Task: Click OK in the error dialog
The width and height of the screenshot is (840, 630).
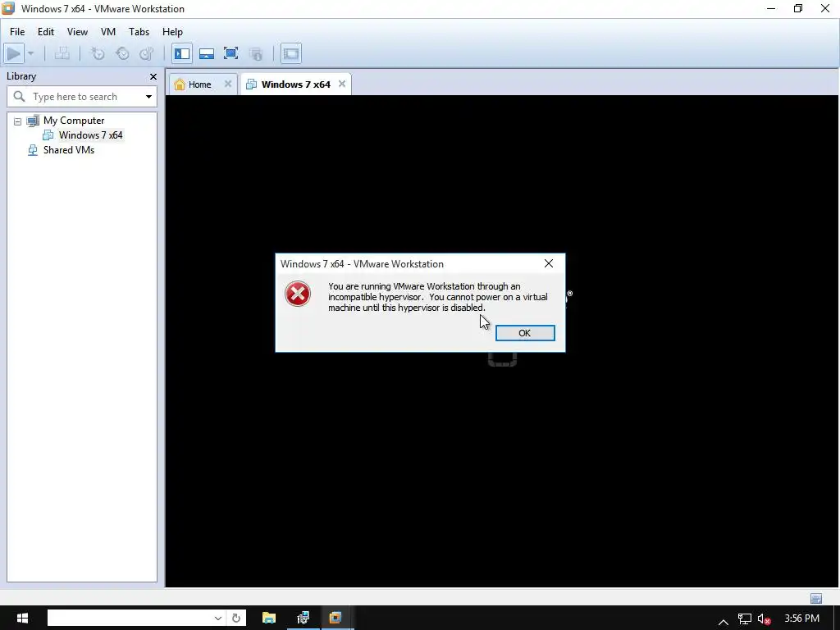Action: (525, 333)
